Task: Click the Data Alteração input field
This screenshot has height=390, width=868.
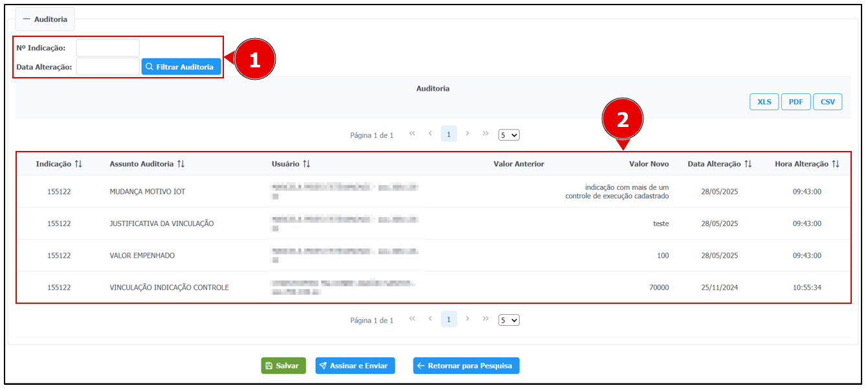Action: pyautogui.click(x=107, y=67)
